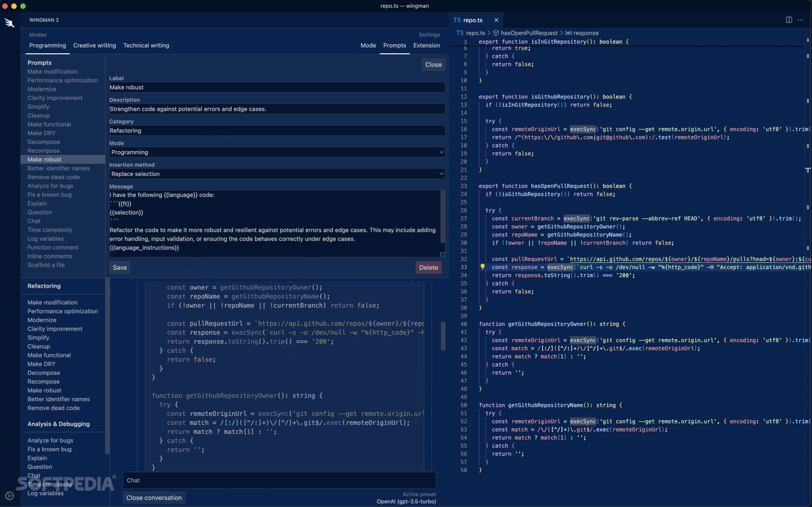Switch to the Programming mode tab
Viewport: 812px width, 507px height.
47,45
